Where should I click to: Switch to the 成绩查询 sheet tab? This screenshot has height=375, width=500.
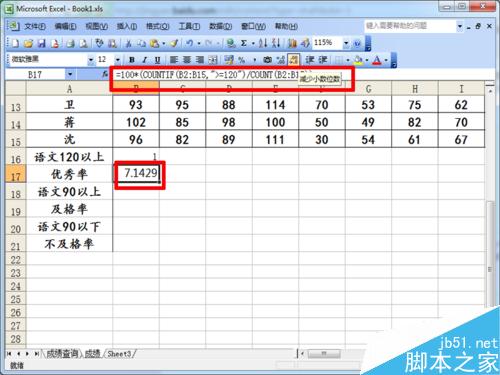click(62, 354)
